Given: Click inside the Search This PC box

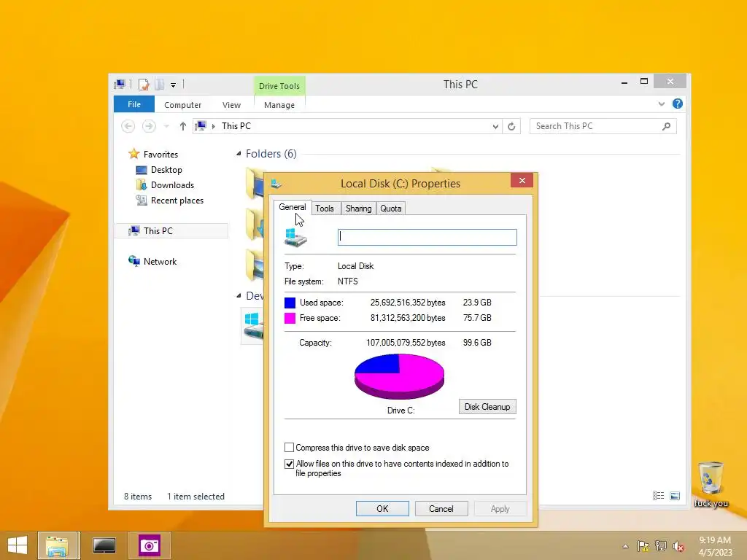Looking at the screenshot, I should (x=603, y=126).
